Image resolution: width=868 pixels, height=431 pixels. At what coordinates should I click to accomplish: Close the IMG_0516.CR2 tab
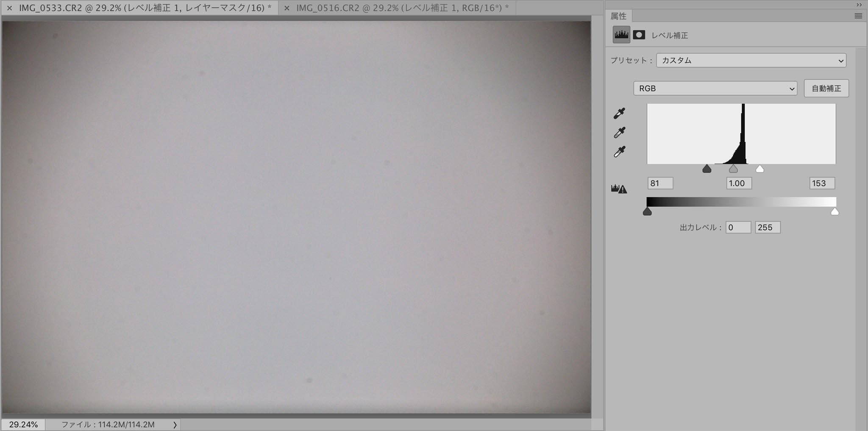point(287,8)
